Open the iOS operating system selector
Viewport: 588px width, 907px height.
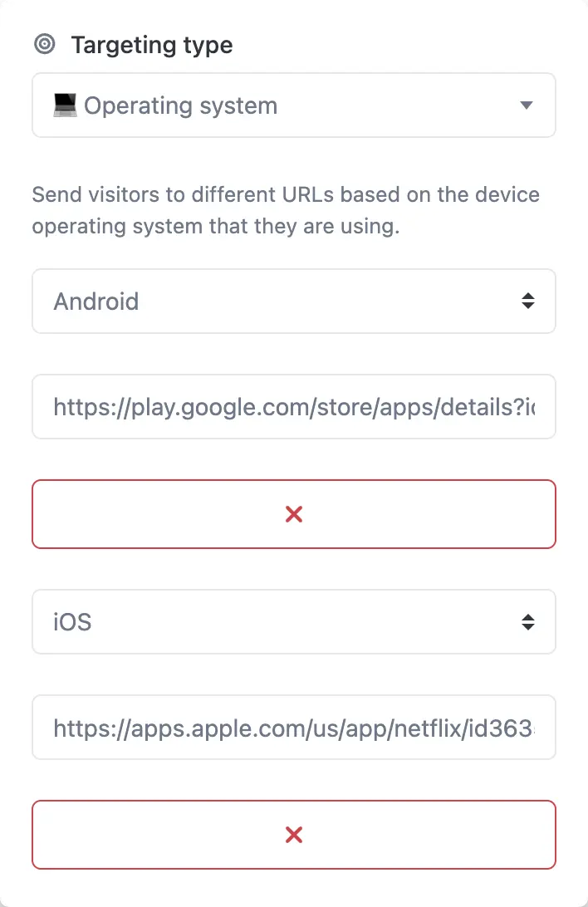pyautogui.click(x=294, y=622)
